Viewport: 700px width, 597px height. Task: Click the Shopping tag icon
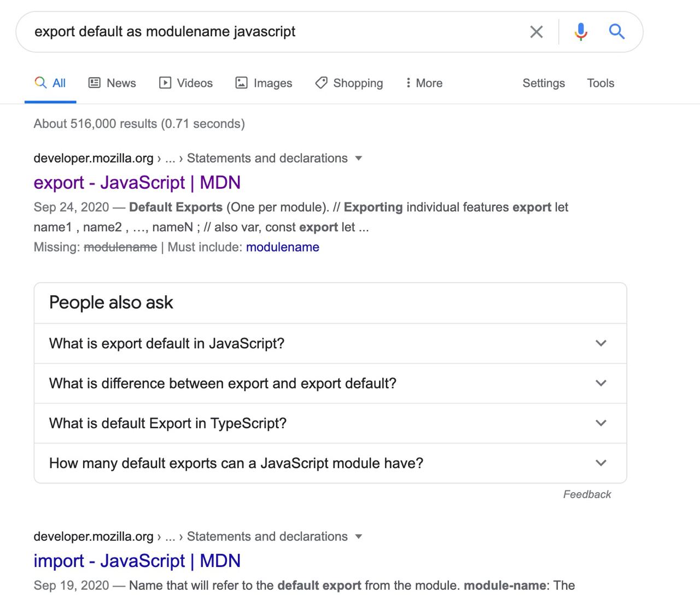pos(322,83)
